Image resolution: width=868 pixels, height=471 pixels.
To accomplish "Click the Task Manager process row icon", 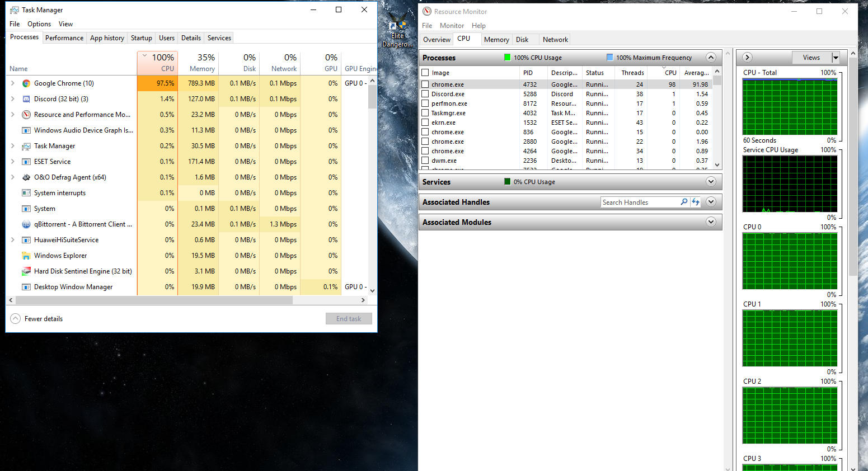I will (x=26, y=146).
